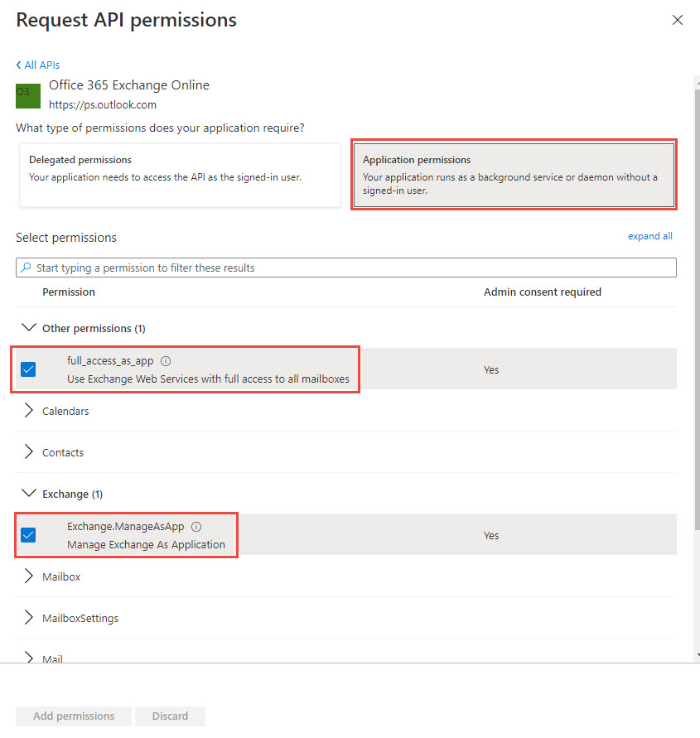Expand the Calendars permission group

(x=29, y=411)
